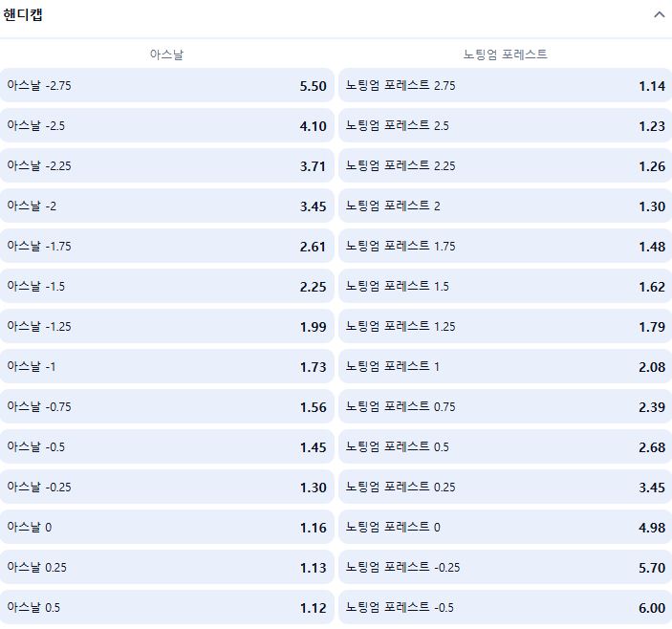The height and width of the screenshot is (629, 672).
Task: Pick 아스날 -2.5 at 4.10
Action: click(166, 125)
